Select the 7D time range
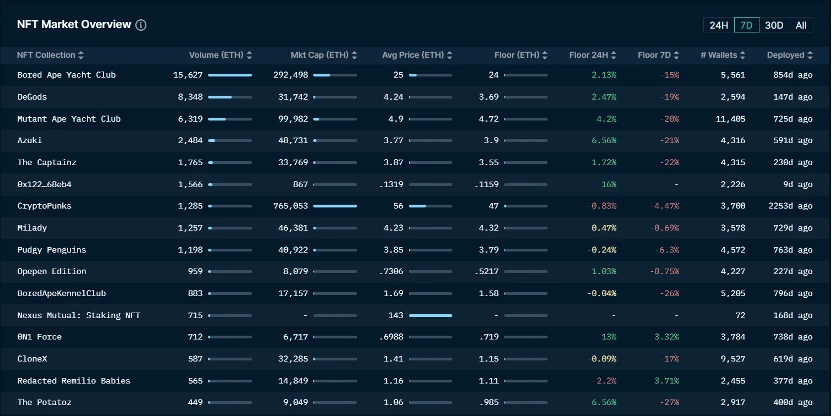Image resolution: width=832 pixels, height=416 pixels. 747,25
